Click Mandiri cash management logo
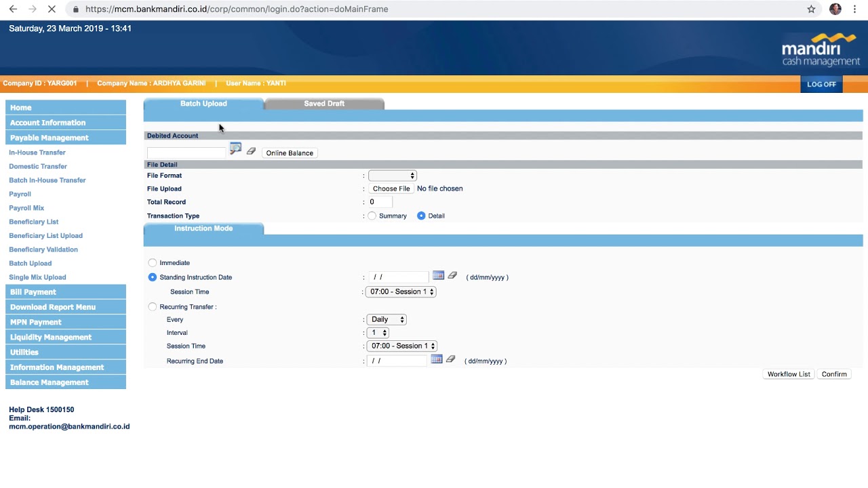This screenshot has width=868, height=488. click(821, 50)
